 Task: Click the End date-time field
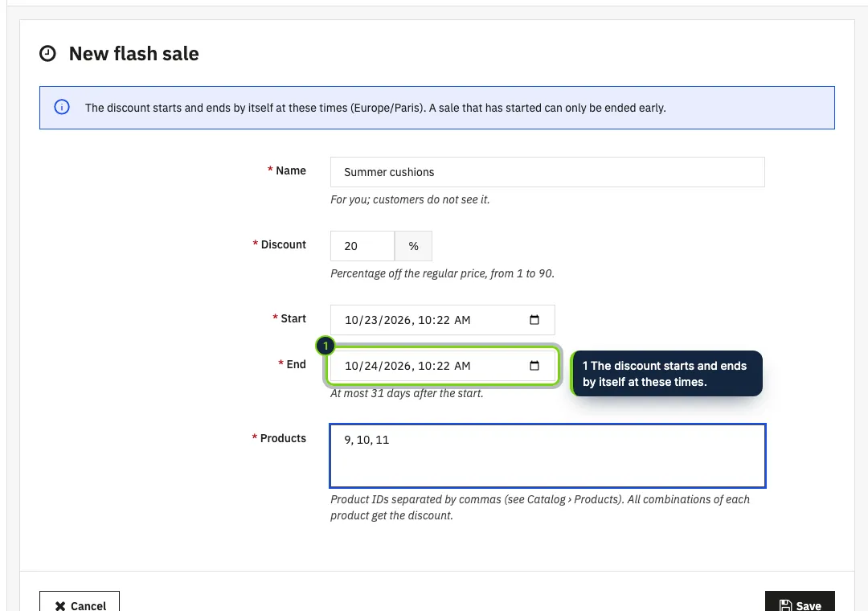point(442,366)
